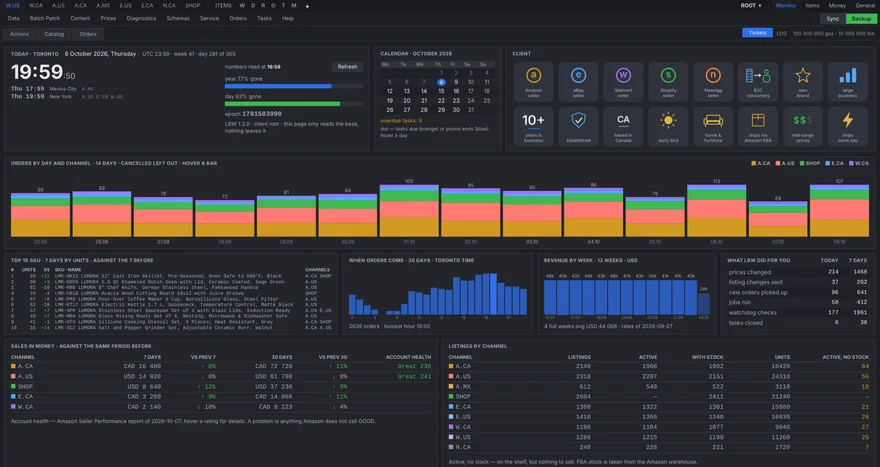Click the M shortcut letter in top bar

coord(294,6)
